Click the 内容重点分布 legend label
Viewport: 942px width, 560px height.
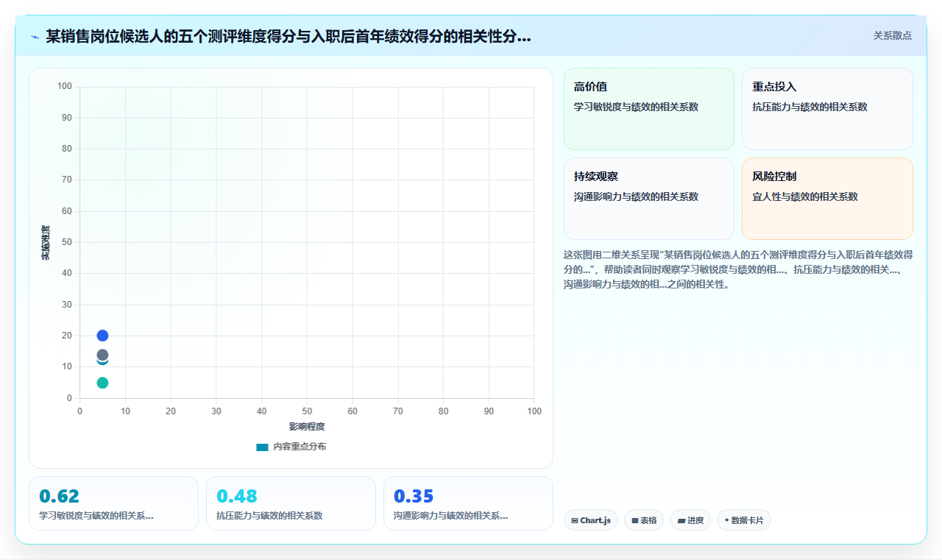300,447
